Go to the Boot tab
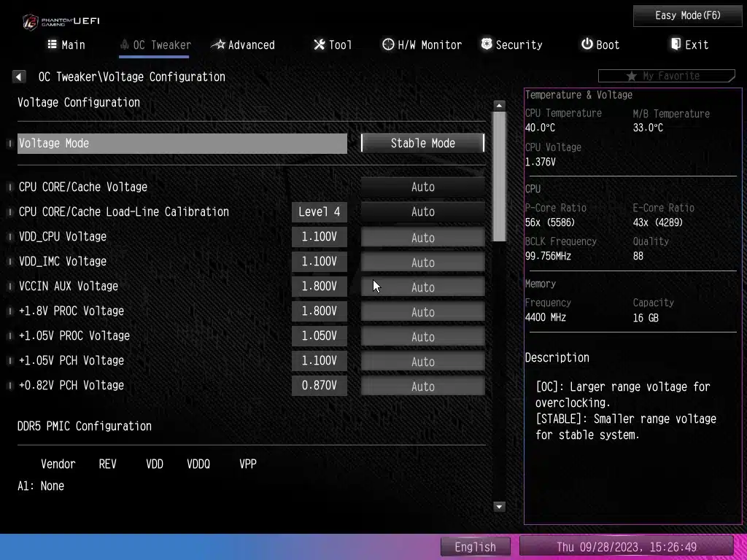The width and height of the screenshot is (747, 560). point(600,45)
